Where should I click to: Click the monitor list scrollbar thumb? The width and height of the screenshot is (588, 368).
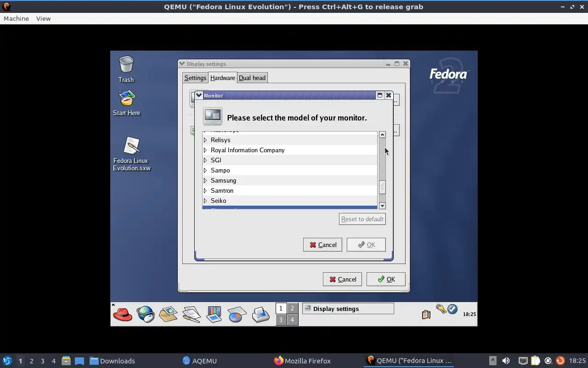(x=382, y=188)
